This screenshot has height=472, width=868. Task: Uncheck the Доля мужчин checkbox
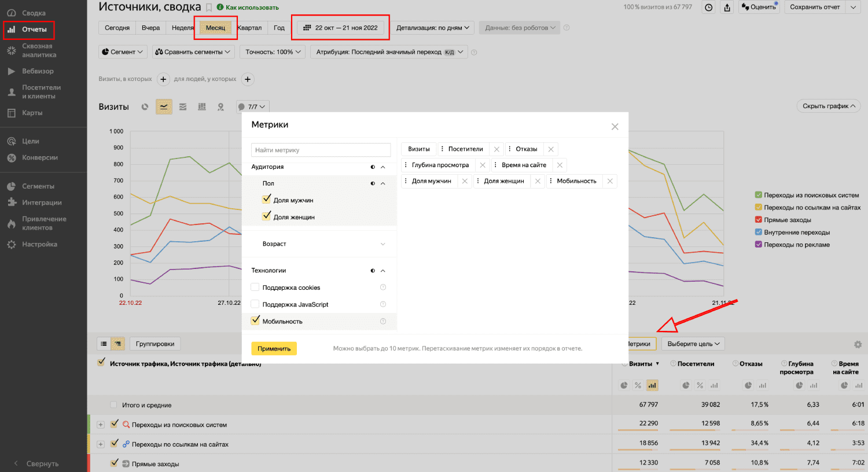pyautogui.click(x=267, y=200)
